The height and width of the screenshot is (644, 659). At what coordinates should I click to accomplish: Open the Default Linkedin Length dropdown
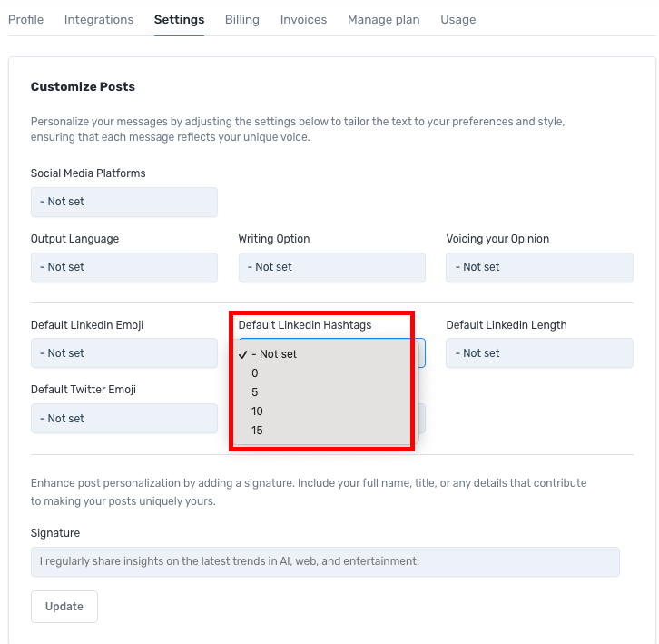tap(539, 353)
